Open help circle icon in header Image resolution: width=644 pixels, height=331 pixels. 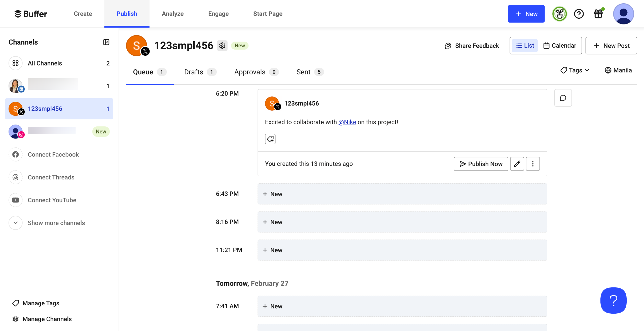(x=579, y=14)
